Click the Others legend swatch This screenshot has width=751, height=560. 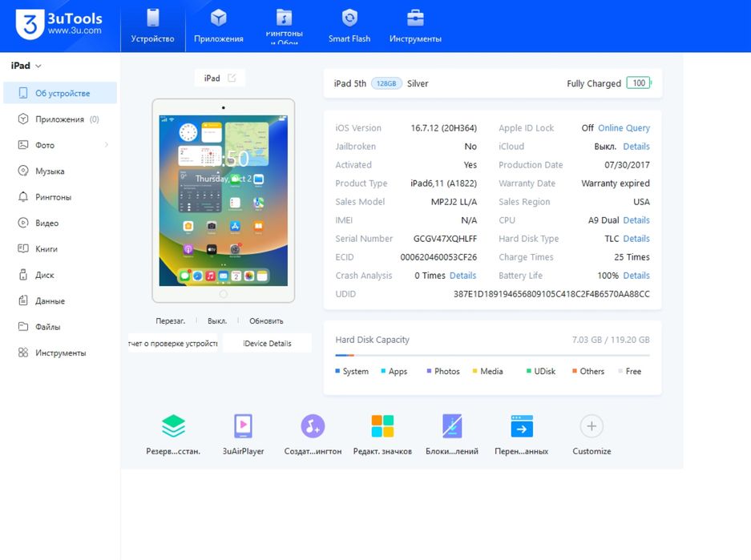[574, 371]
